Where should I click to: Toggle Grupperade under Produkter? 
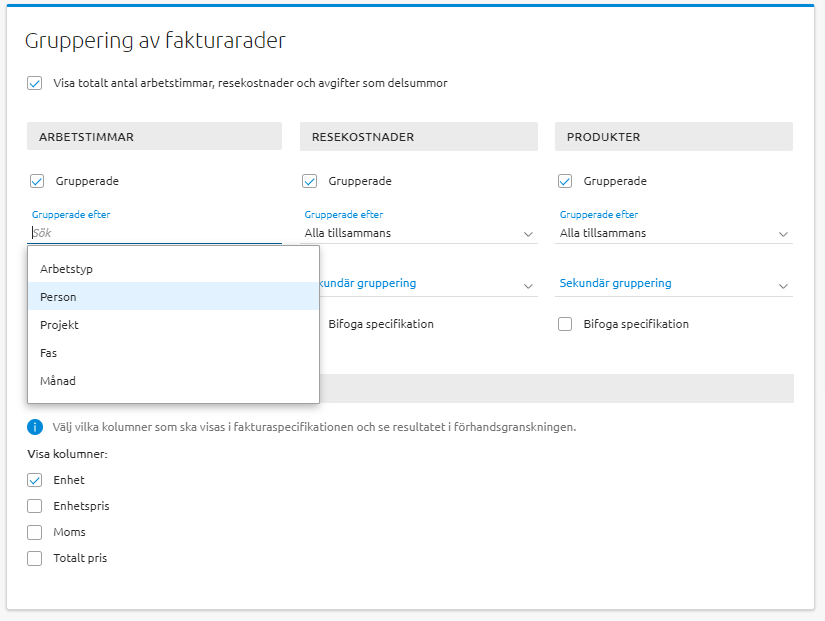point(565,181)
